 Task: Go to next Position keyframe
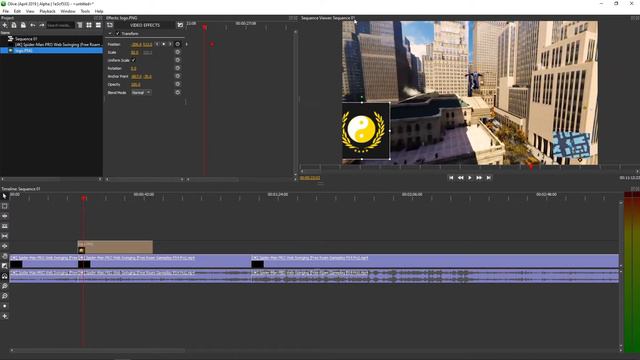pos(170,44)
